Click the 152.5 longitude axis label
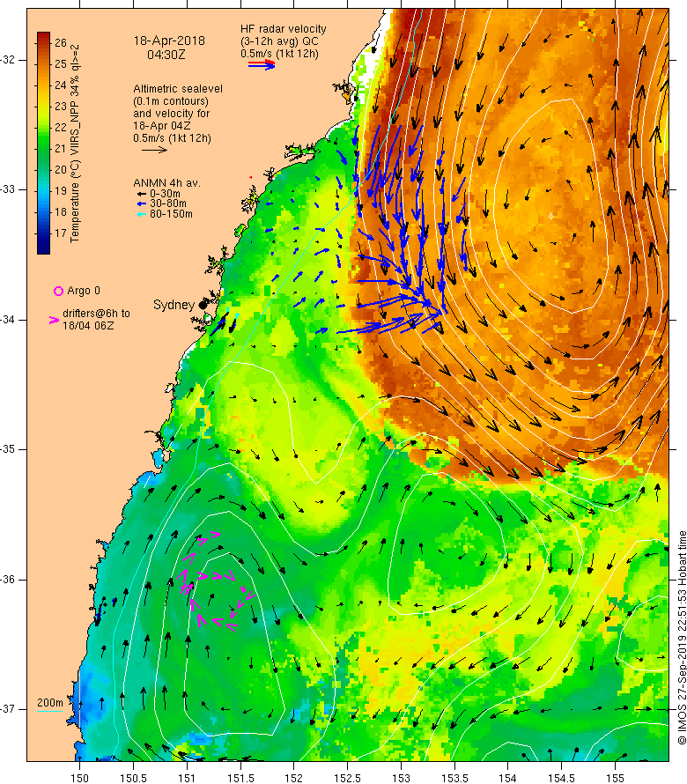The height and width of the screenshot is (784, 687). coord(348,778)
